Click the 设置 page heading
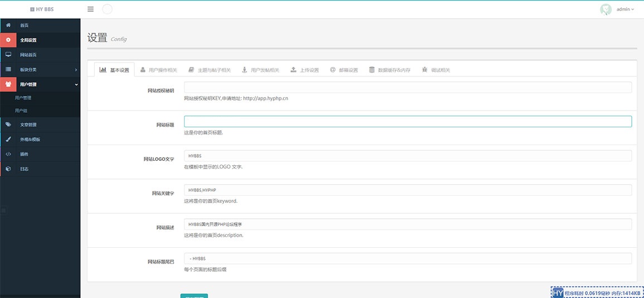Screen dimensions: 644x298 tap(98, 38)
